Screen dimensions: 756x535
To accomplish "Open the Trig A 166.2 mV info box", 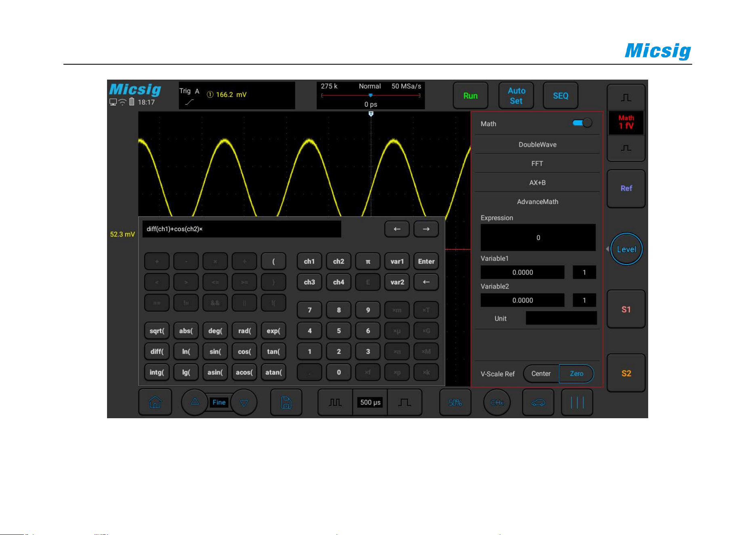I will click(x=237, y=95).
